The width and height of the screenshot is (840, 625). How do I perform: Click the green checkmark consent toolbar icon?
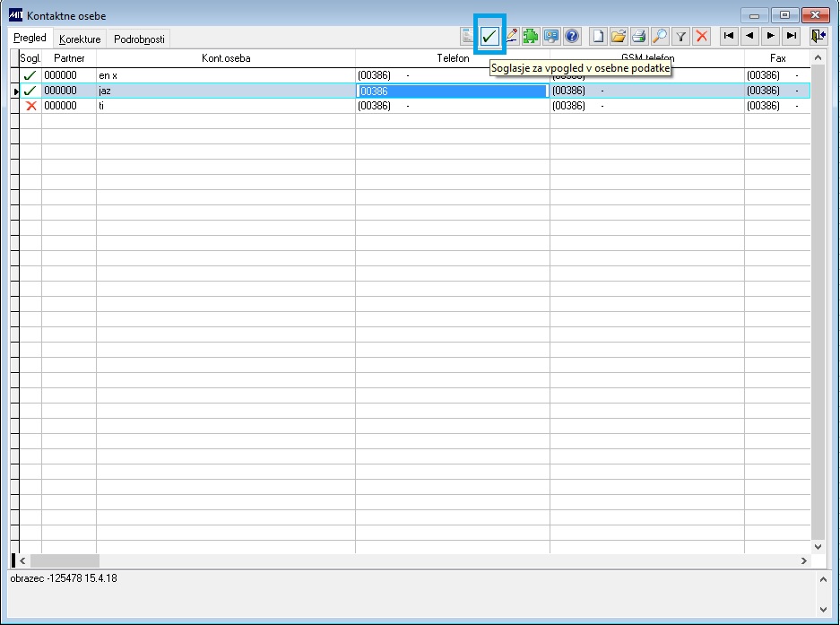click(489, 37)
